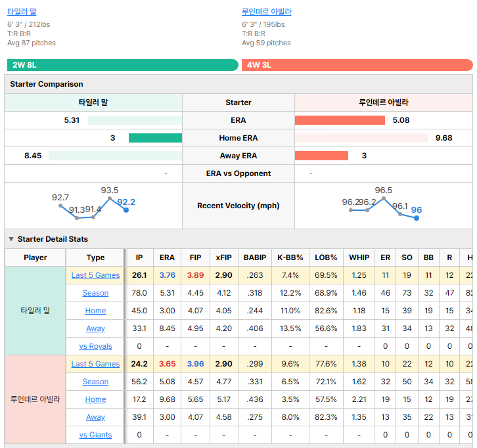Click the blue 3.96 FIP cell
This screenshot has height=448, width=477.
tap(195, 364)
